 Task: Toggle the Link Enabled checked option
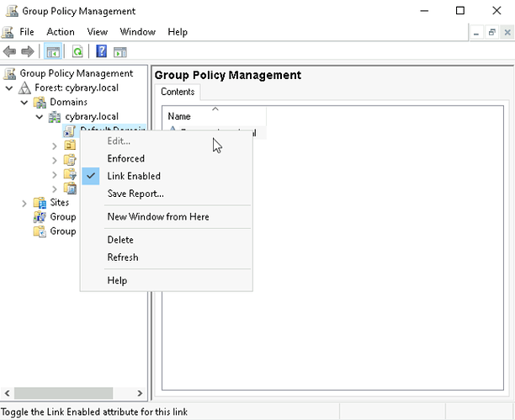coord(133,176)
